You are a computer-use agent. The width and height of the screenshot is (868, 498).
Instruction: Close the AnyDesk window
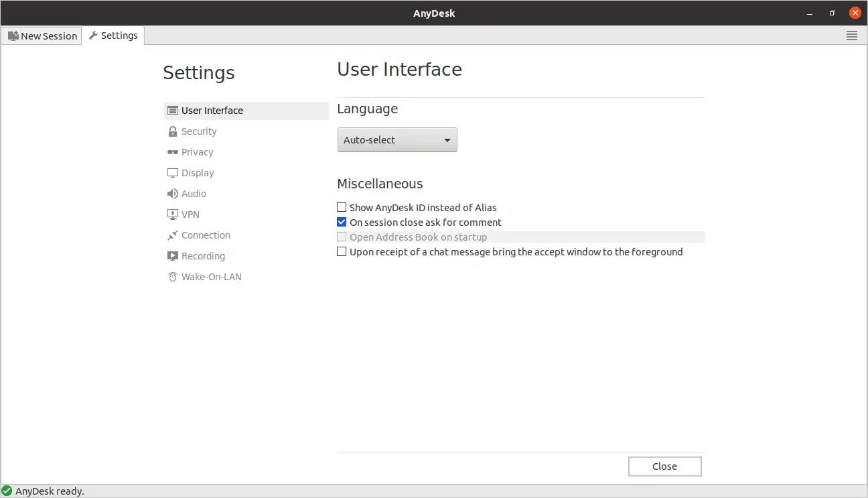pos(855,13)
